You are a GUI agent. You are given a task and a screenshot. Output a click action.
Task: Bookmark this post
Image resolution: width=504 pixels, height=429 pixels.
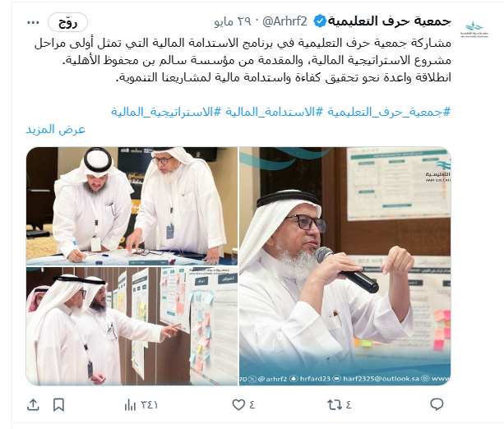(x=58, y=404)
